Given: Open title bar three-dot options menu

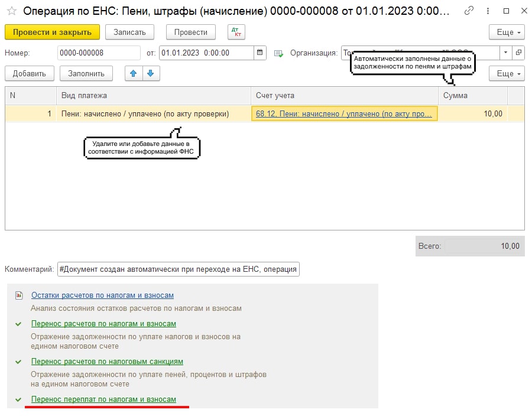Looking at the screenshot, I should click(487, 11).
